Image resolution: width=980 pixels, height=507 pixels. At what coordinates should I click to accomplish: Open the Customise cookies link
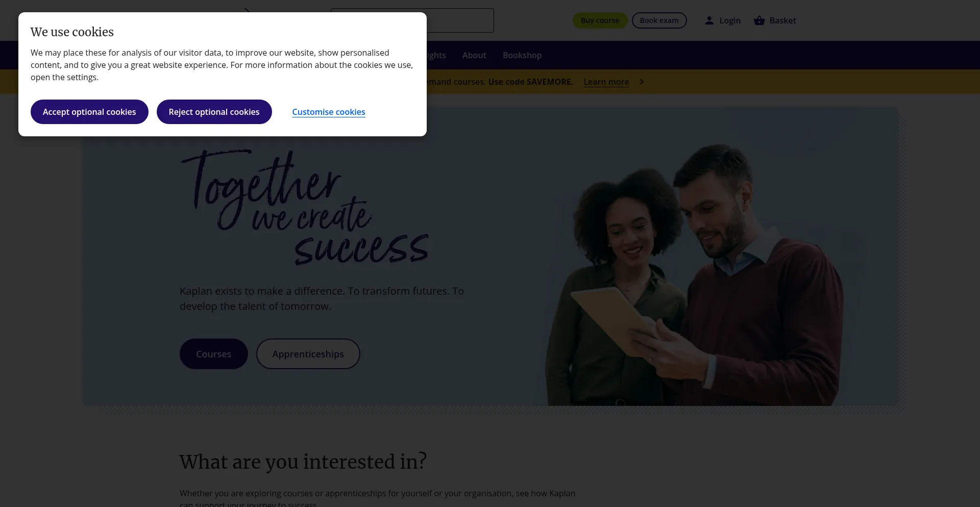click(x=329, y=112)
